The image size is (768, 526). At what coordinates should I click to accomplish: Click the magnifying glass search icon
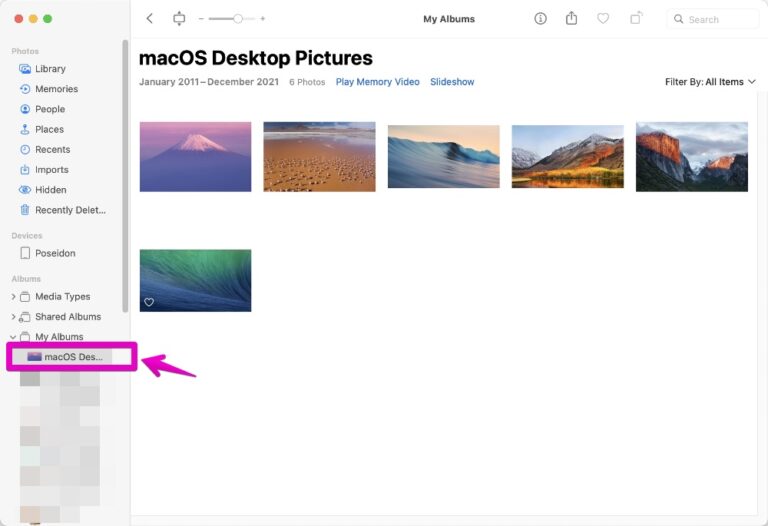(678, 19)
